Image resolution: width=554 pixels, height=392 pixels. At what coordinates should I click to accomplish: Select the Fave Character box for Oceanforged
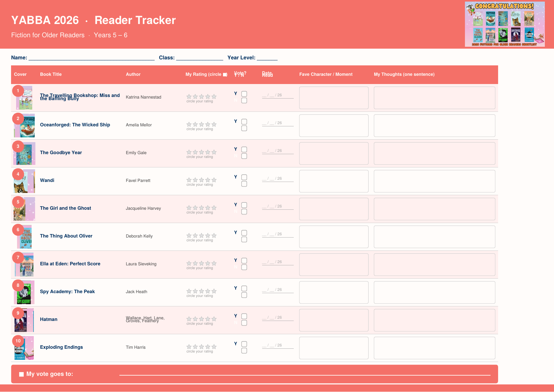334,126
